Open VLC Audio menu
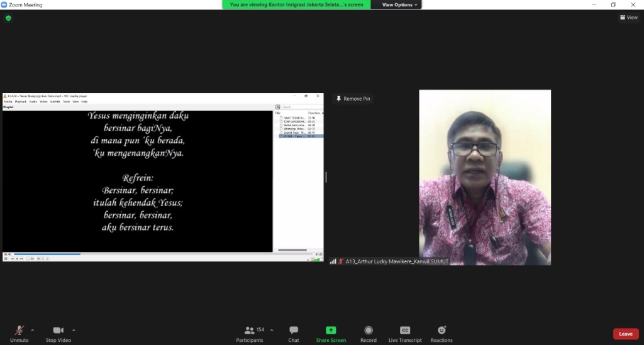The width and height of the screenshot is (644, 345). [33, 102]
